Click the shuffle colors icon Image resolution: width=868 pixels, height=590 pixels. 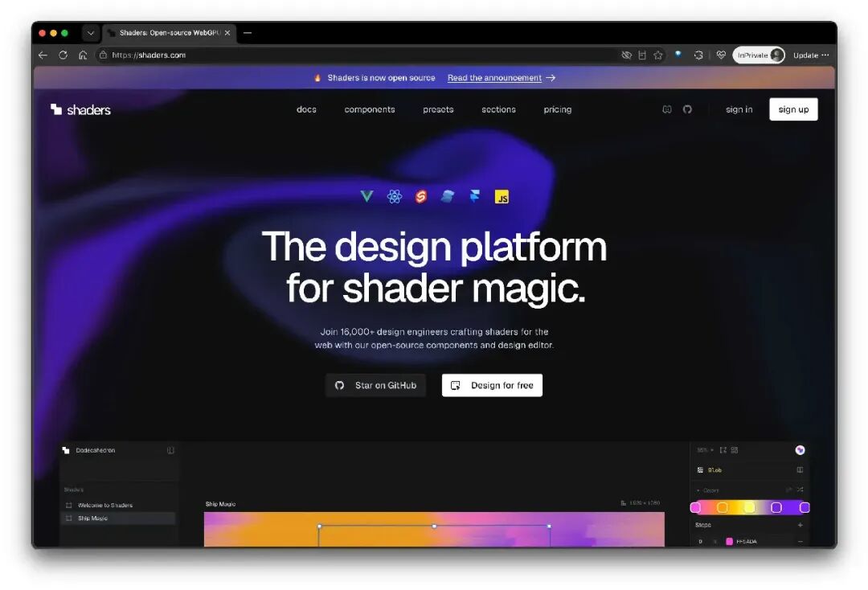800,490
